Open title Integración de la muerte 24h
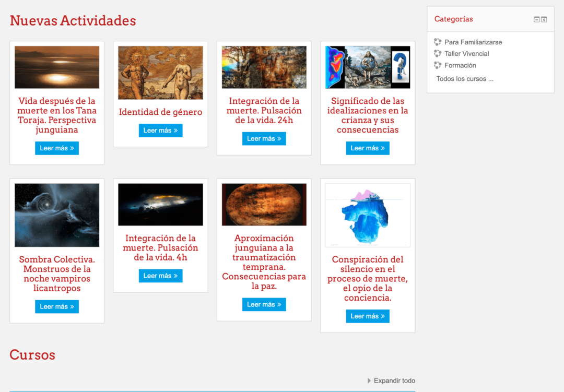 [x=264, y=111]
